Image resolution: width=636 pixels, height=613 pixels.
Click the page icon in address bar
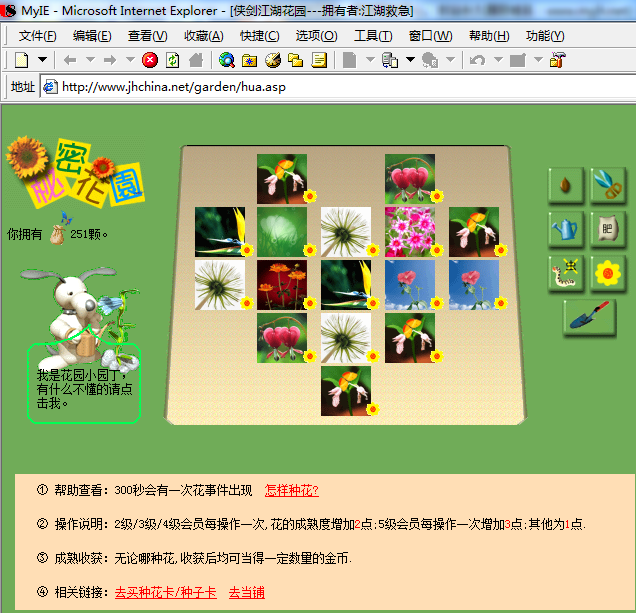tap(50, 87)
